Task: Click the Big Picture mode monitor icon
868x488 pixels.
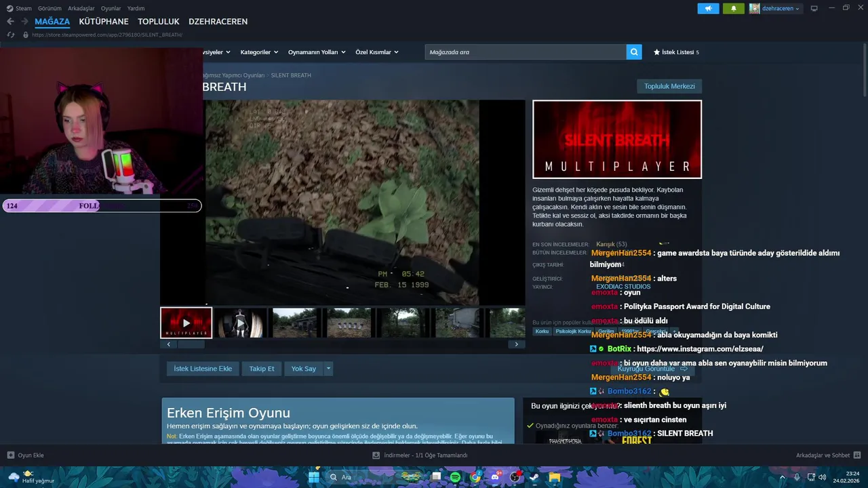Action: [814, 8]
